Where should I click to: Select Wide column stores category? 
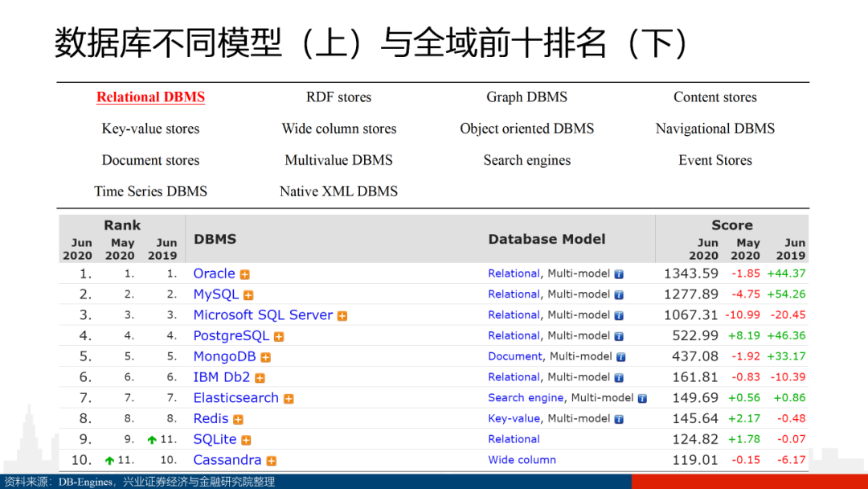point(339,129)
